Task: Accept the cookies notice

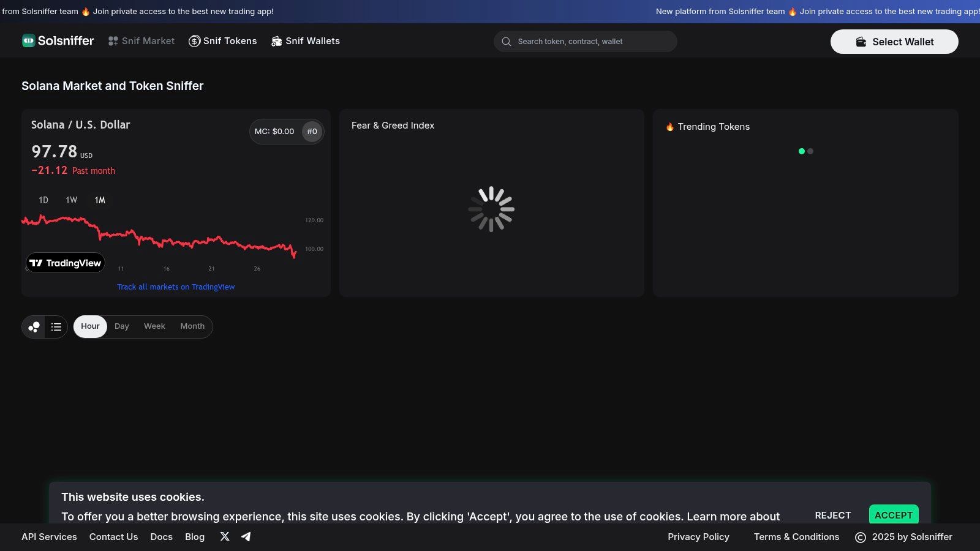Action: tap(894, 515)
